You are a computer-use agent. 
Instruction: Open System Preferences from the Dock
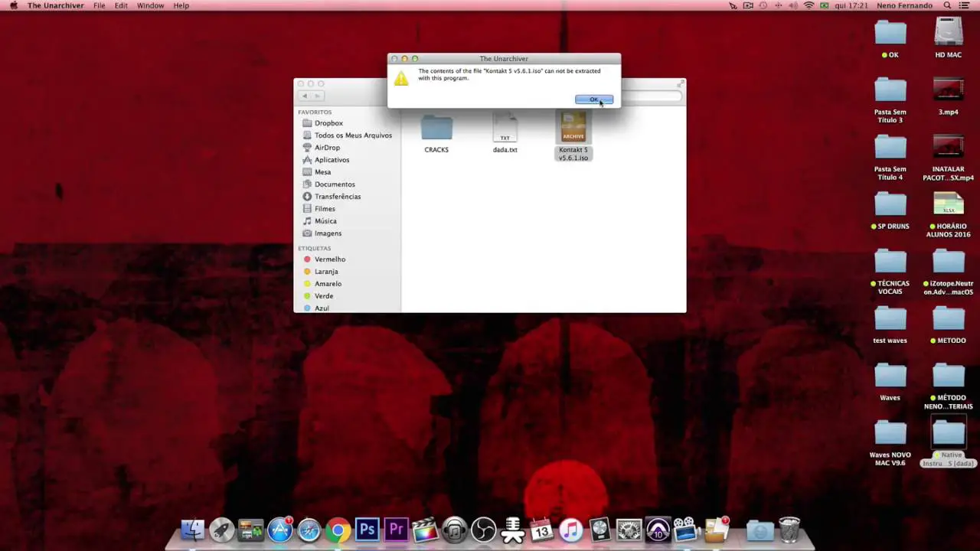pyautogui.click(x=629, y=530)
